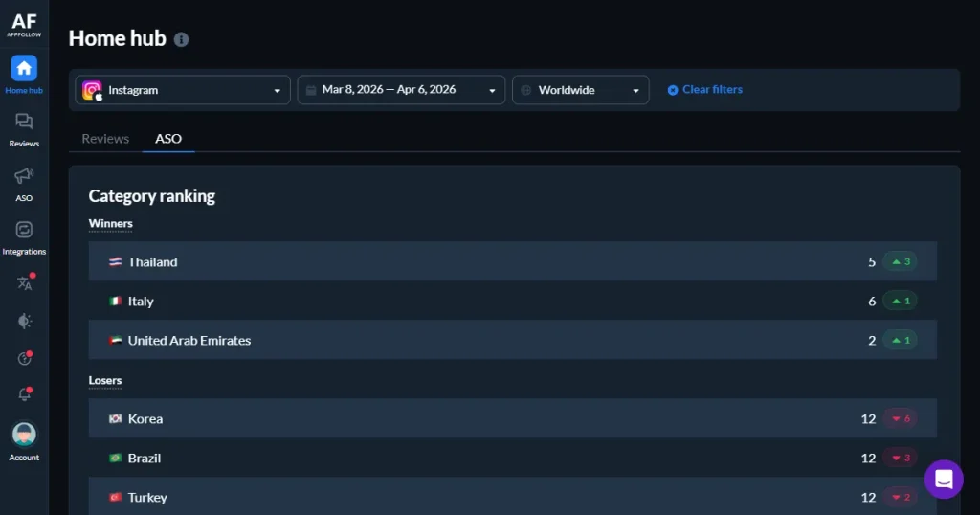This screenshot has width=980, height=515.
Task: Click the Clear filters link
Action: coord(705,89)
